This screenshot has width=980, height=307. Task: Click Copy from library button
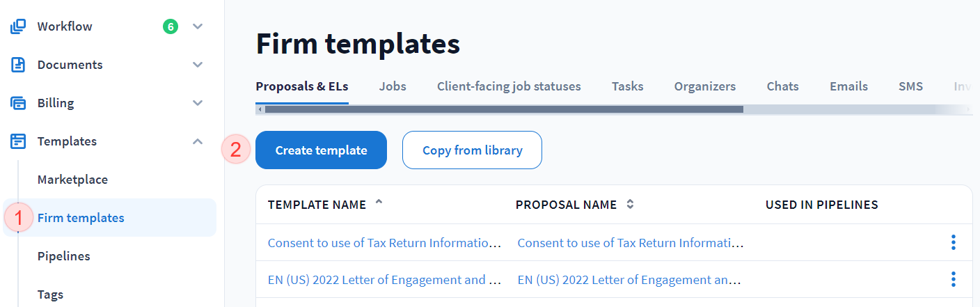click(472, 150)
